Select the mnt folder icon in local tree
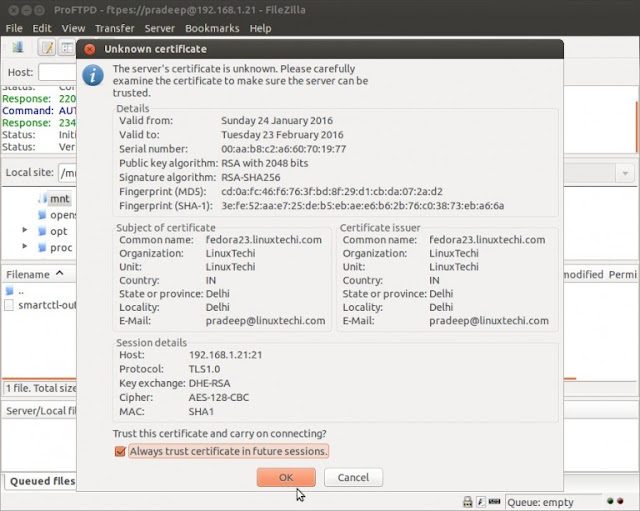Image resolution: width=640 pixels, height=511 pixels. (42, 199)
